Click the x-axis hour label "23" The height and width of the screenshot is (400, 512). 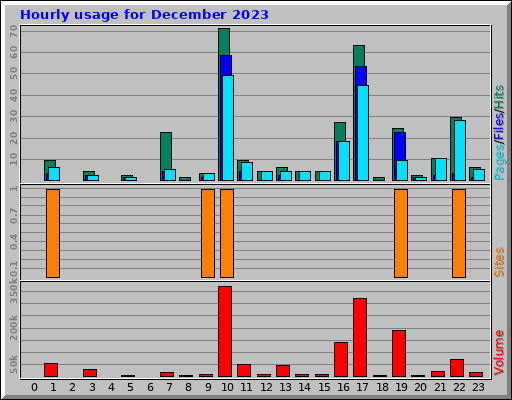click(478, 387)
